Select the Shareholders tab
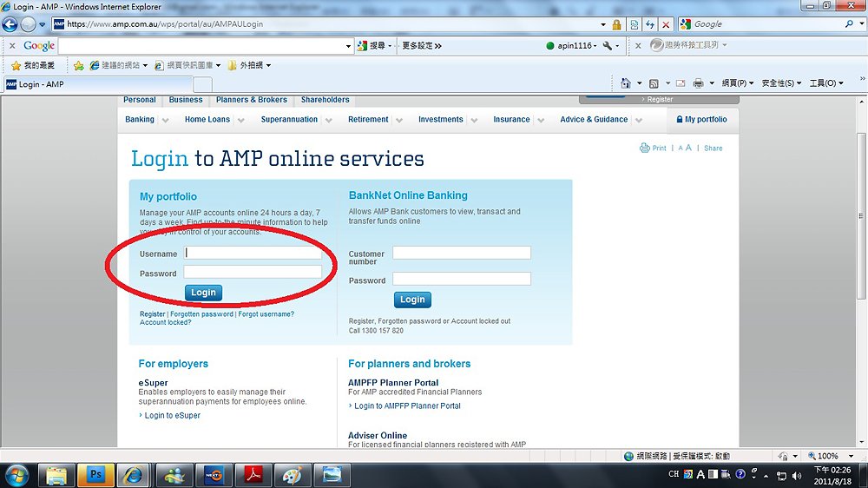868x488 pixels. 325,100
